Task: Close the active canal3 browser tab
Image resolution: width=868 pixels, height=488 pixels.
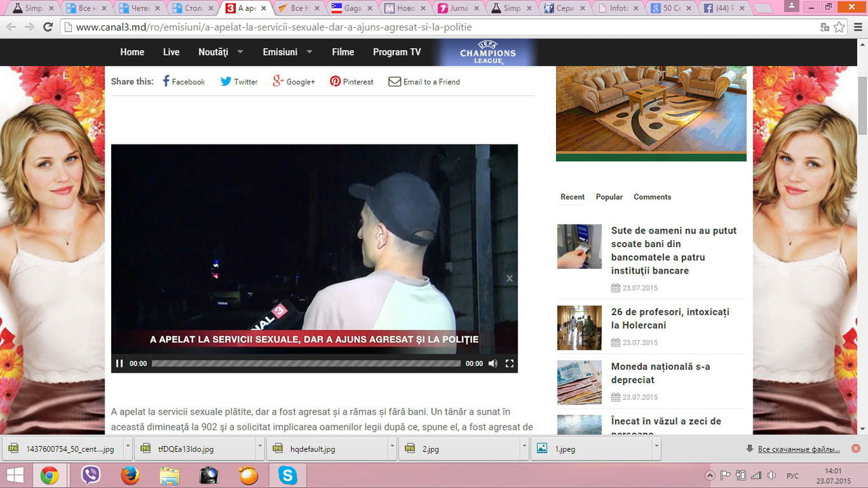Action: coord(263,8)
